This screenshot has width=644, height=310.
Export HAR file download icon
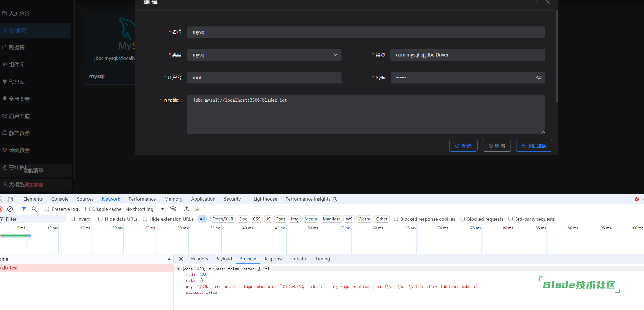click(x=197, y=209)
